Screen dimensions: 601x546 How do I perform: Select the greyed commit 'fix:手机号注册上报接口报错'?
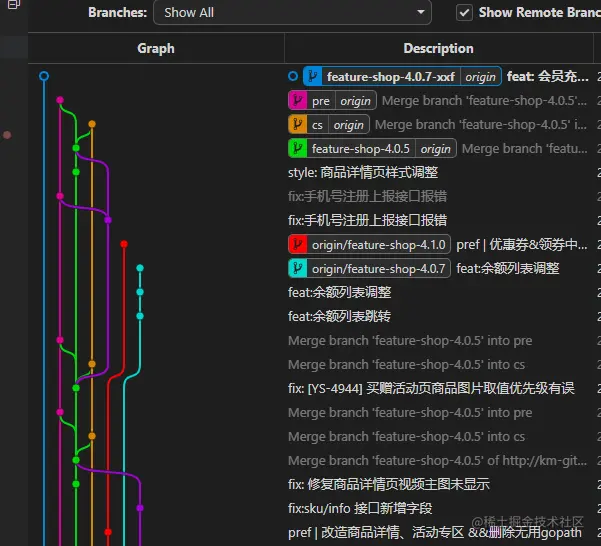pyautogui.click(x=367, y=197)
